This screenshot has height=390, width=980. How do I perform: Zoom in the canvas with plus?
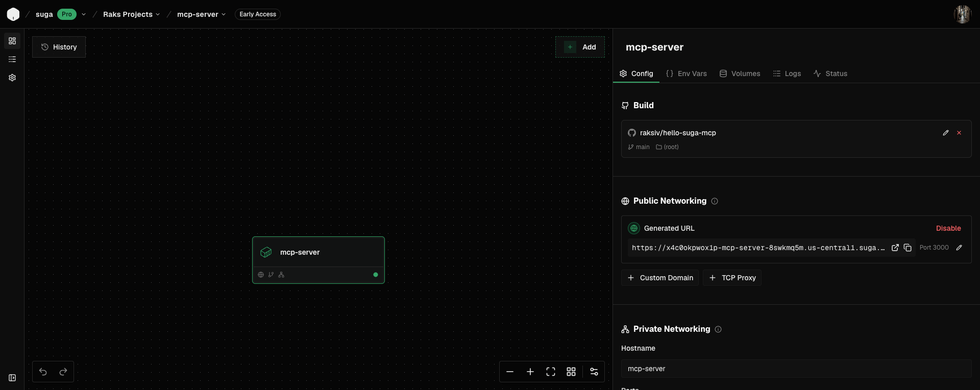(x=530, y=372)
